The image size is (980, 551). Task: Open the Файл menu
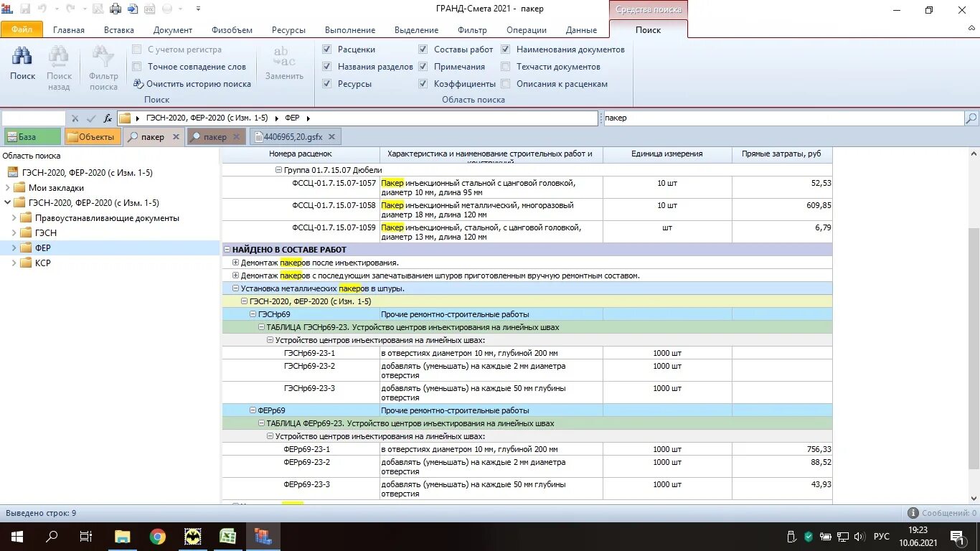coord(22,29)
